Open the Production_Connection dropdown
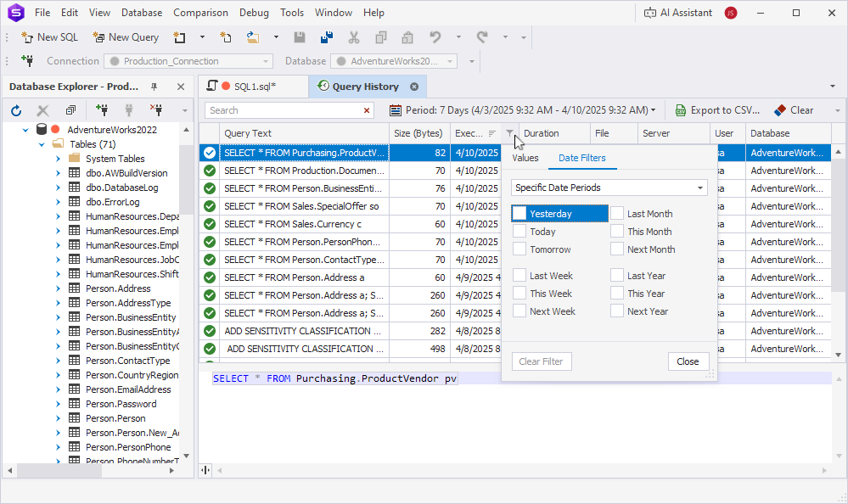Screen dimensions: 848x504 (x=263, y=60)
